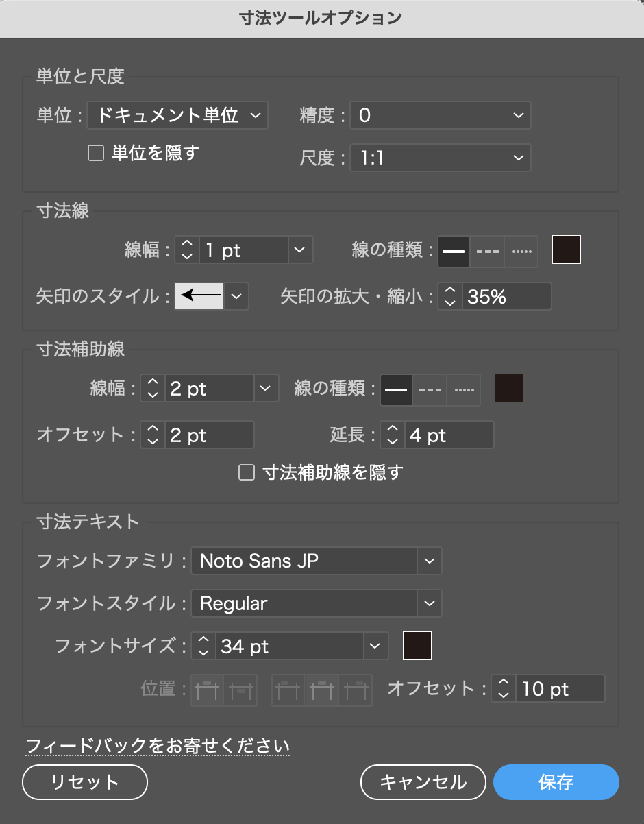This screenshot has height=824, width=644.
Task: Select dashed line style for 寸法線
Action: click(486, 250)
